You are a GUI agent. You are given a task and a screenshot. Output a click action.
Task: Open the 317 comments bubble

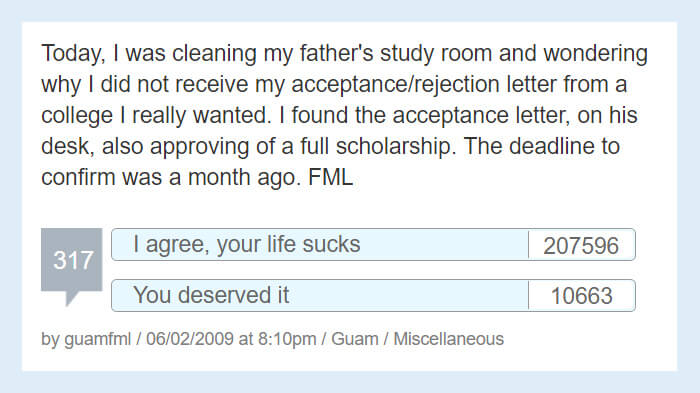tap(71, 260)
